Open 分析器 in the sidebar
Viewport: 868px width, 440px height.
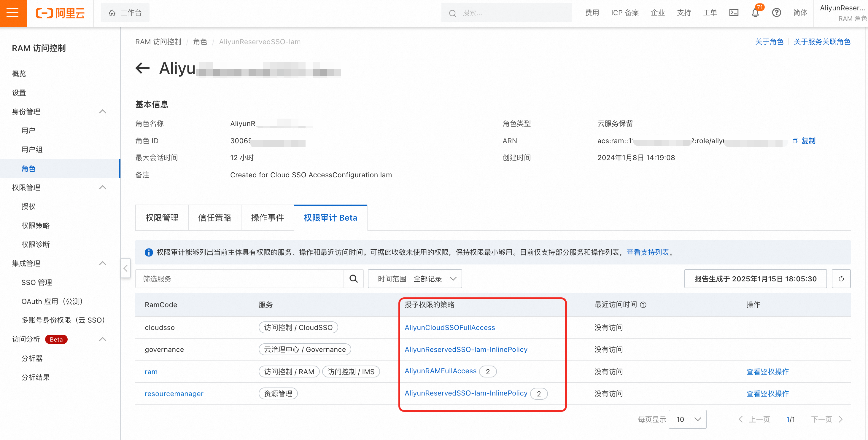pos(32,358)
